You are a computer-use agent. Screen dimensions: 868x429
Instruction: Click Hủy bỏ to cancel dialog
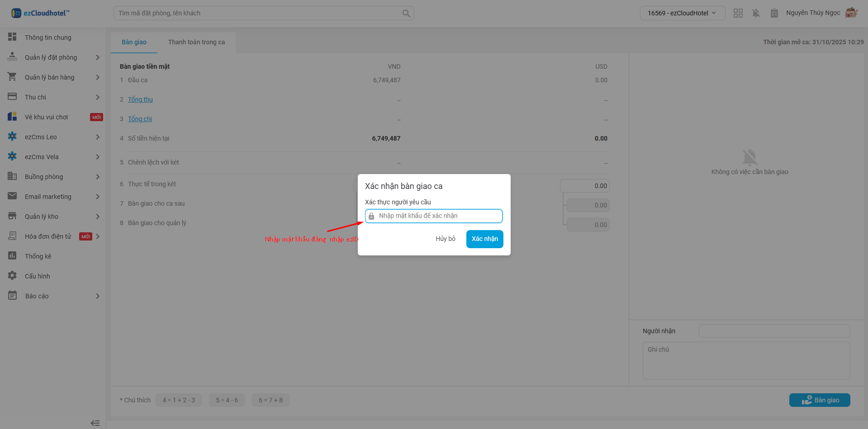pyautogui.click(x=445, y=239)
